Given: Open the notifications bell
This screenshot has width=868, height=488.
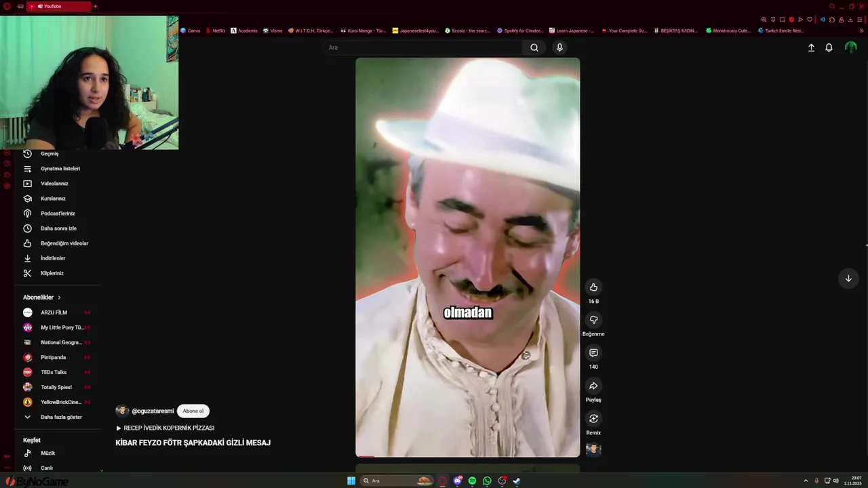Looking at the screenshot, I should (829, 47).
